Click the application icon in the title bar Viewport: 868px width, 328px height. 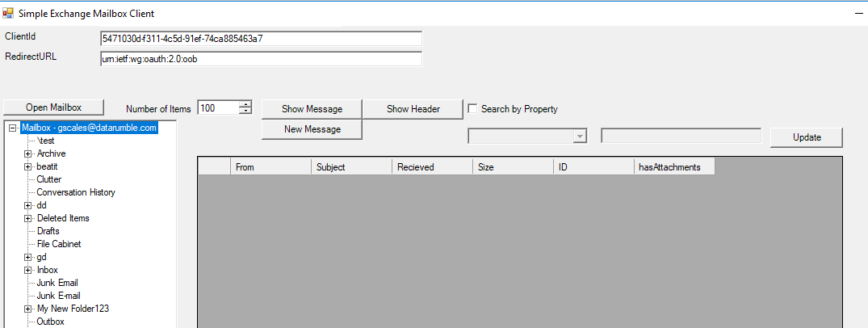tap(8, 13)
